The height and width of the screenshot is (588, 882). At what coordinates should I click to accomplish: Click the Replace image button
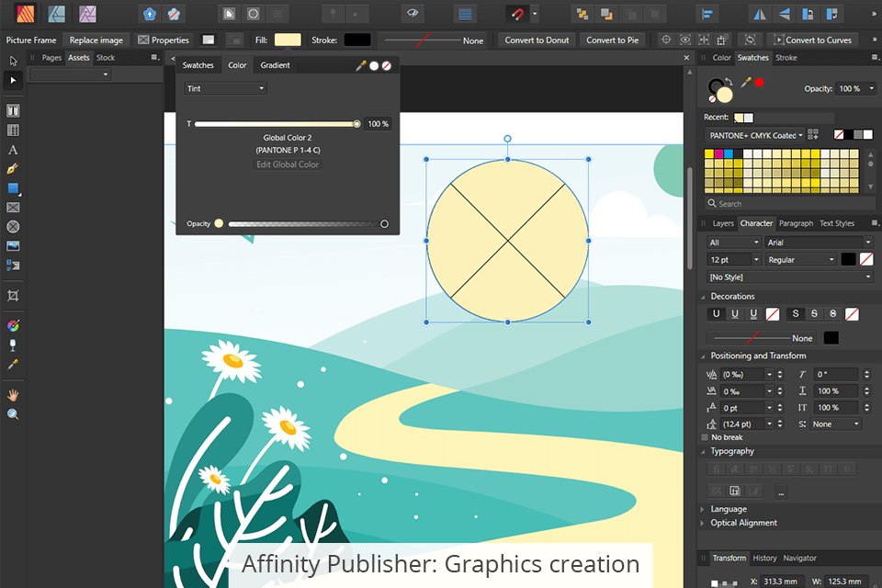pyautogui.click(x=96, y=40)
